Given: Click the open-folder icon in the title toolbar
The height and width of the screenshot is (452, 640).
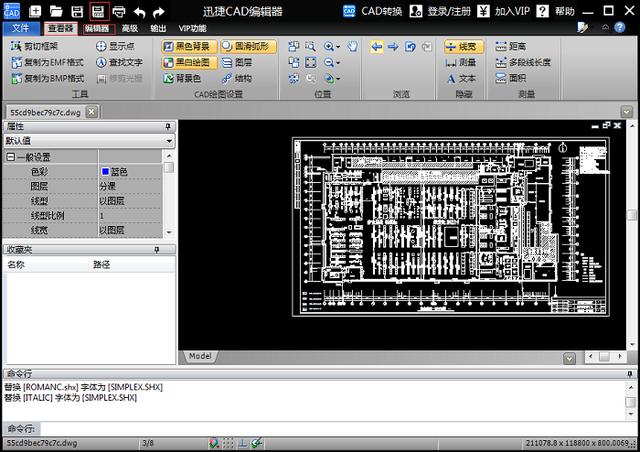Looking at the screenshot, I should 56,11.
